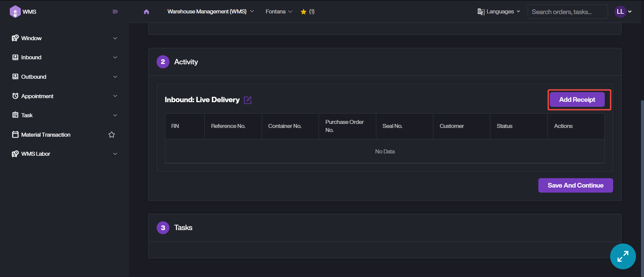Click the expand fullscreen arrows button

pos(623,256)
